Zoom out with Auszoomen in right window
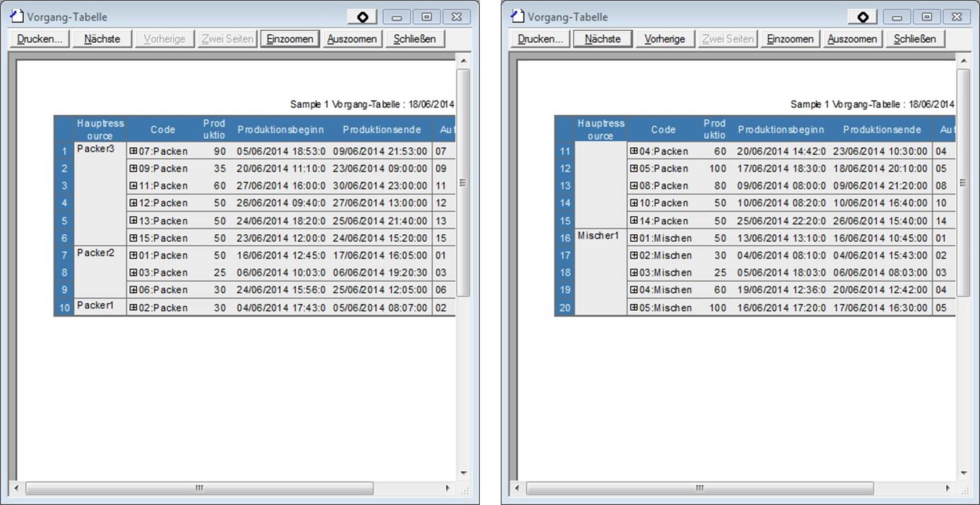This screenshot has width=980, height=505. pyautogui.click(x=852, y=39)
